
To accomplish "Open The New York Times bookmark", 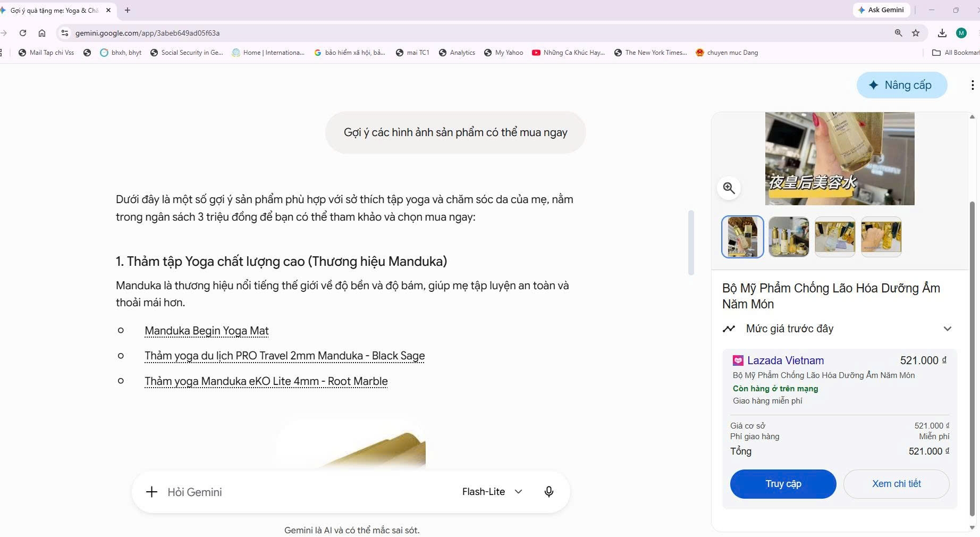I will 650,53.
